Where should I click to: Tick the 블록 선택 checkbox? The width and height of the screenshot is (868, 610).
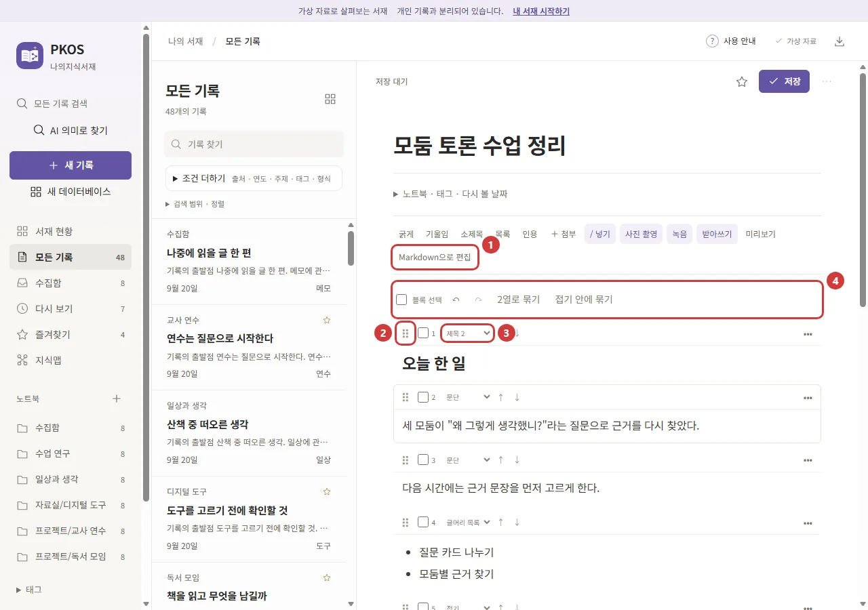[401, 300]
